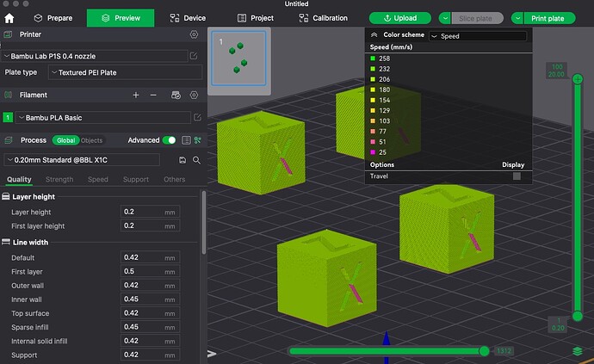This screenshot has height=364, width=594.
Task: Open the Bambu PLA Basic filament dropdown
Action: [x=103, y=117]
